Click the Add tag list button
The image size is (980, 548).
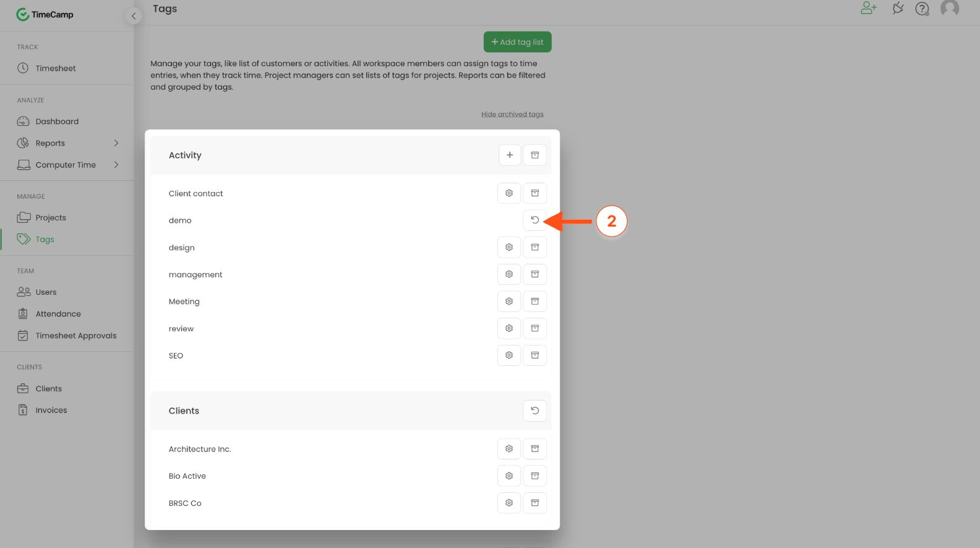(517, 42)
